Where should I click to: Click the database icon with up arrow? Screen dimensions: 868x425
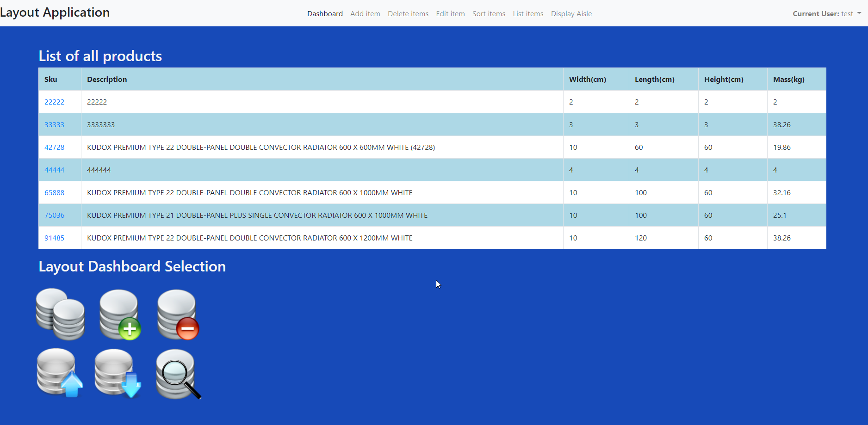[59, 373]
